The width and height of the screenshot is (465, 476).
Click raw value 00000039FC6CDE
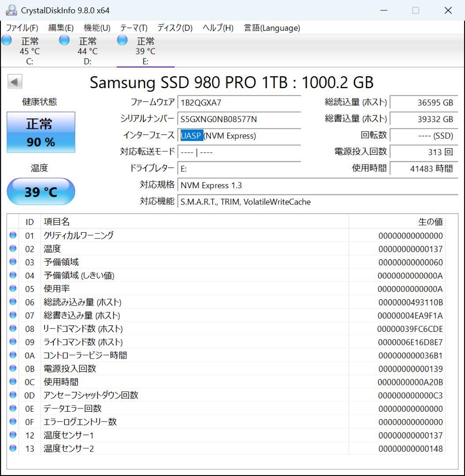(x=410, y=329)
